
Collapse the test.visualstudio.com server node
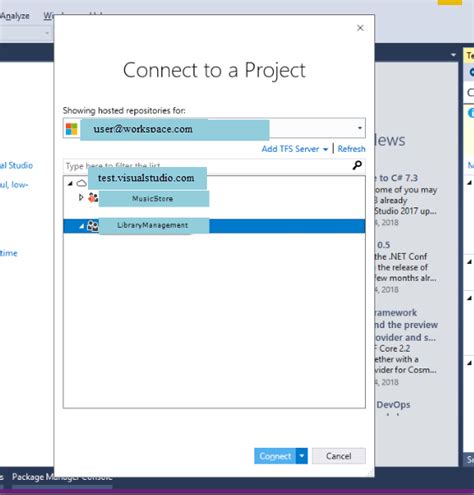point(70,183)
